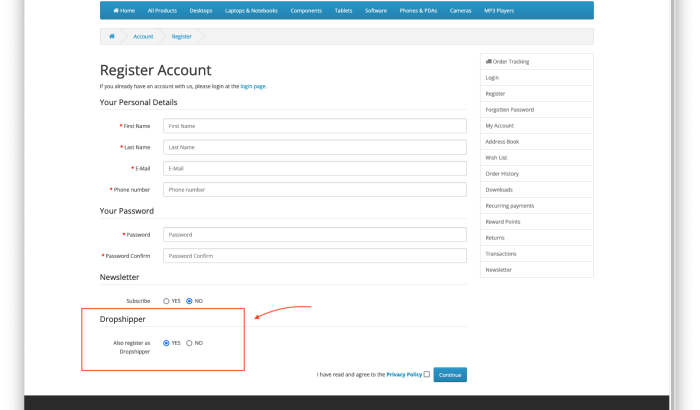Click into the E-Mail field
The height and width of the screenshot is (410, 700).
315,168
